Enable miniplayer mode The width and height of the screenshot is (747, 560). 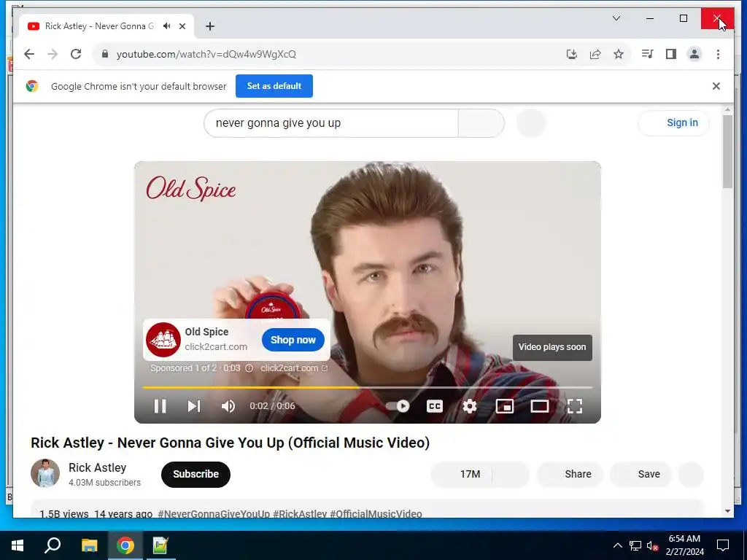[505, 406]
